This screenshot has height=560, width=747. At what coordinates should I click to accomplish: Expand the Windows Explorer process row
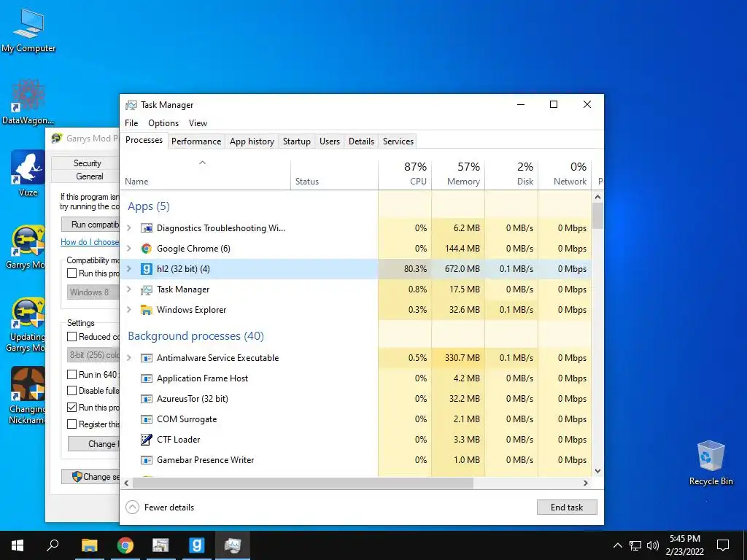pos(129,310)
